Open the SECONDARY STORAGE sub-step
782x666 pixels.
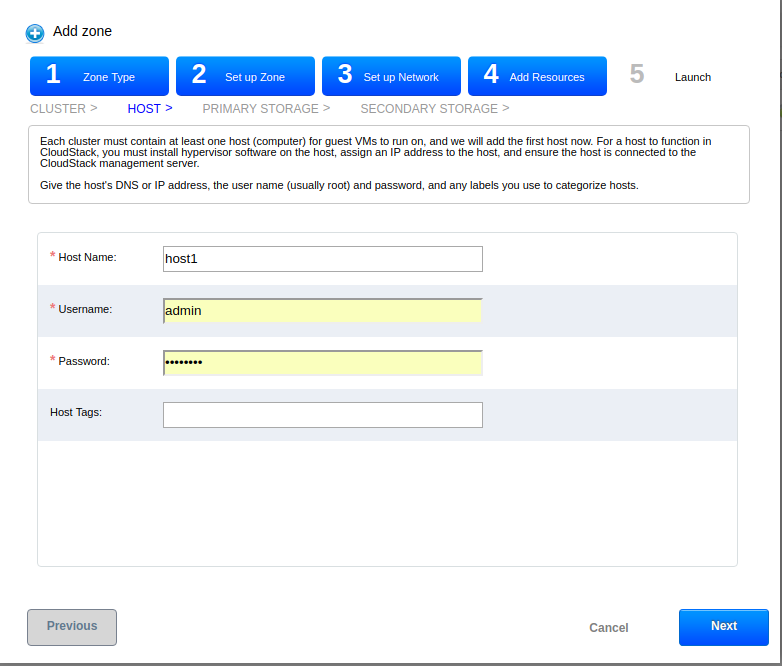tap(435, 109)
